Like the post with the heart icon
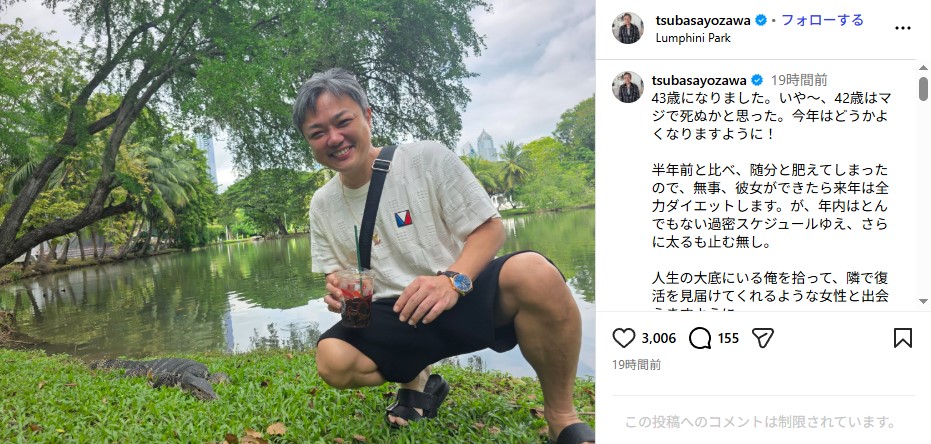This screenshot has height=444, width=931. 623,338
